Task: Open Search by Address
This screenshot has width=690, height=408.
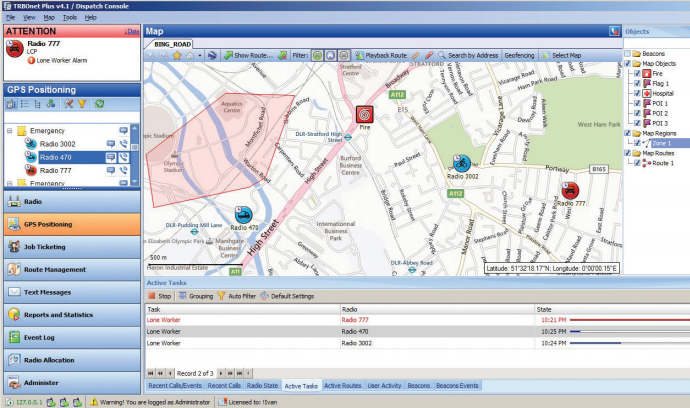Action: [x=468, y=55]
